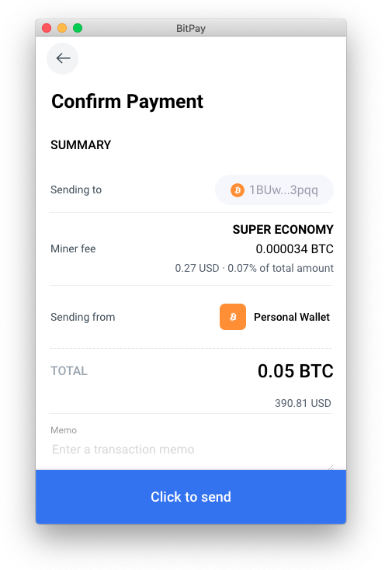
Task: Click the Confirm Payment heading
Action: point(127,102)
